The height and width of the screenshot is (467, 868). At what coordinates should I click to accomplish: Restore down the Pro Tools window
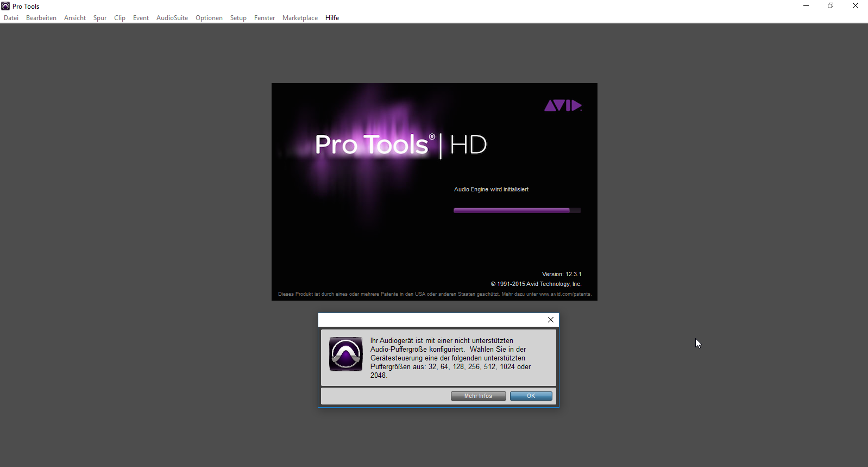[831, 6]
